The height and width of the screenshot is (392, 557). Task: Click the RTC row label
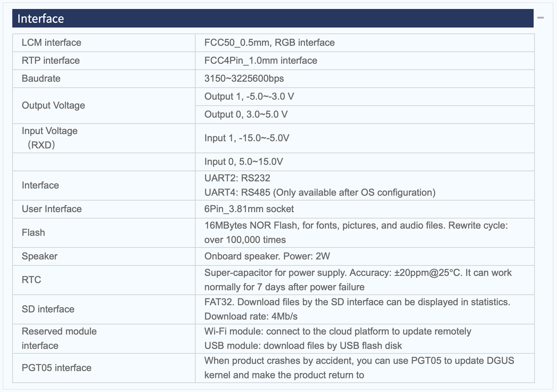click(x=104, y=280)
